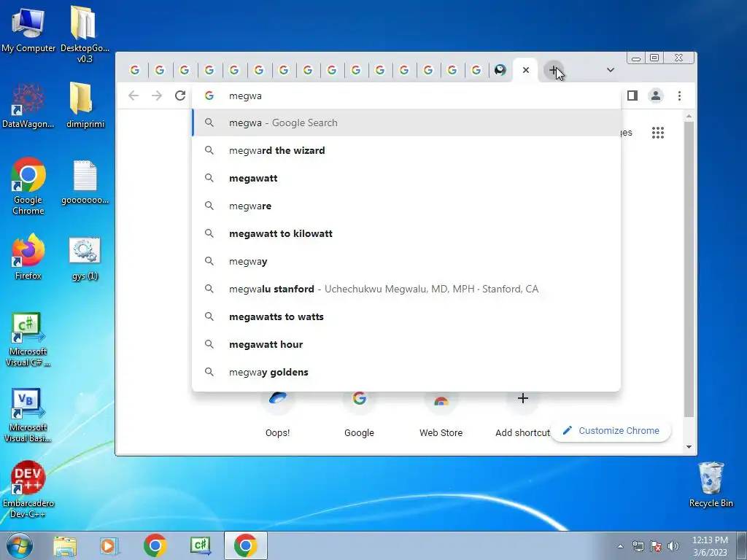Expand the tab search chevron

click(x=611, y=70)
